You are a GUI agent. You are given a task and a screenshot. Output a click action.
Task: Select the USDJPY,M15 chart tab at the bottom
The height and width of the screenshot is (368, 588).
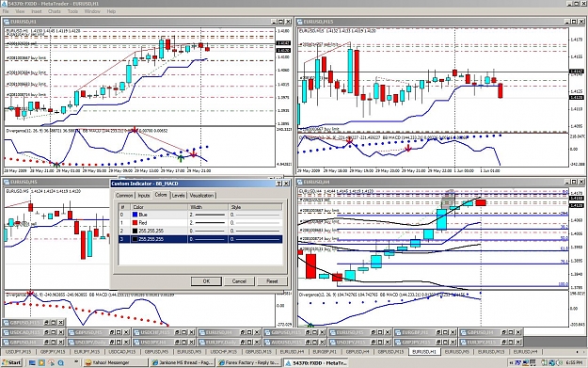point(19,352)
